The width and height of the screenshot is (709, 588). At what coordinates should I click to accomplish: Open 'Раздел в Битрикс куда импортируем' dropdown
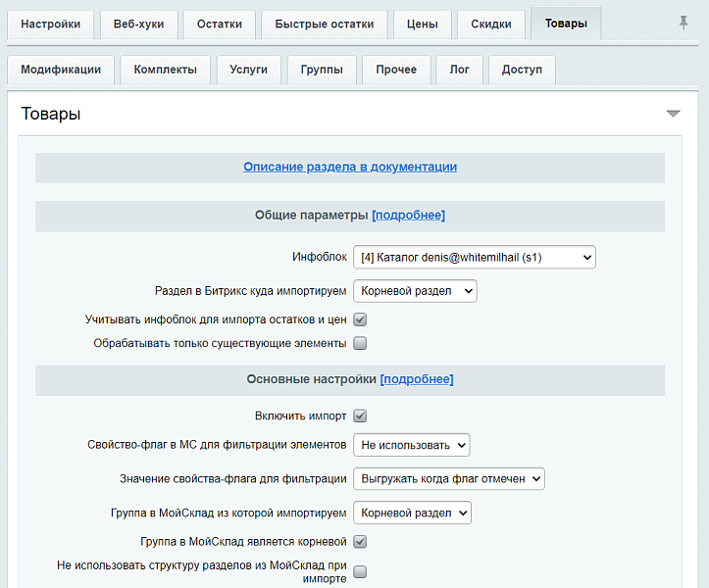(x=414, y=291)
